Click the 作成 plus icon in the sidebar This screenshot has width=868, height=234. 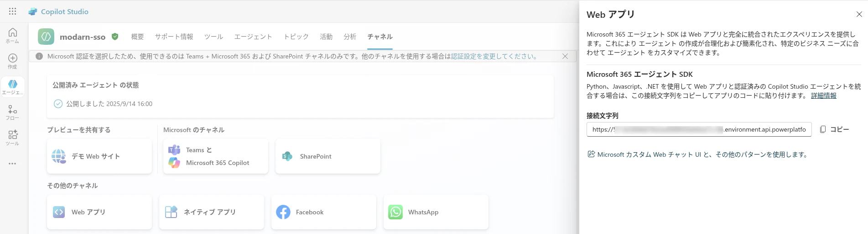[13, 58]
